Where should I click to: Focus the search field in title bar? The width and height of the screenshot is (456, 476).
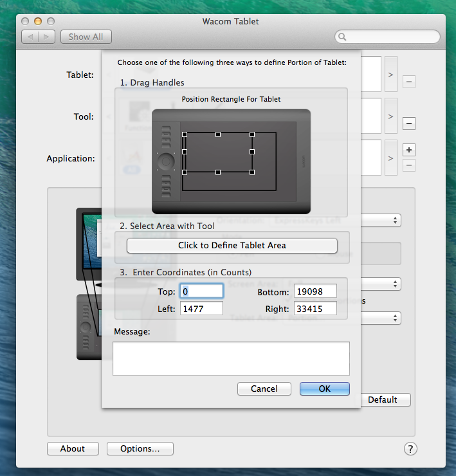(x=387, y=37)
